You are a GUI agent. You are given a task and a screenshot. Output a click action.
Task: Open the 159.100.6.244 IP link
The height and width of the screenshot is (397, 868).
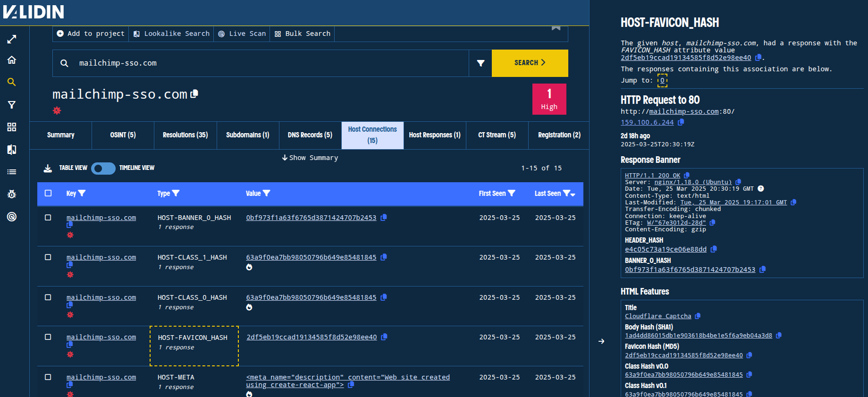647,122
